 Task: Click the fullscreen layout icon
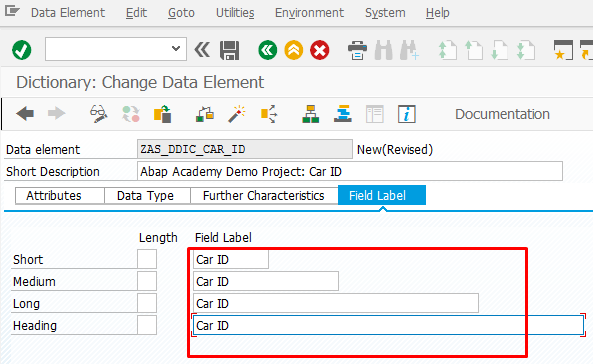tap(375, 114)
